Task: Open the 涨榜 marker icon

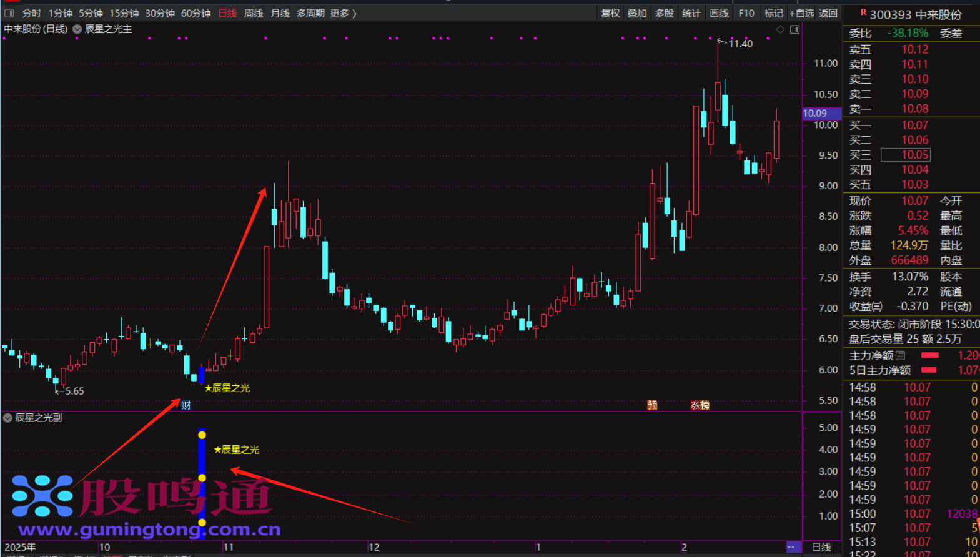Action: pos(700,405)
